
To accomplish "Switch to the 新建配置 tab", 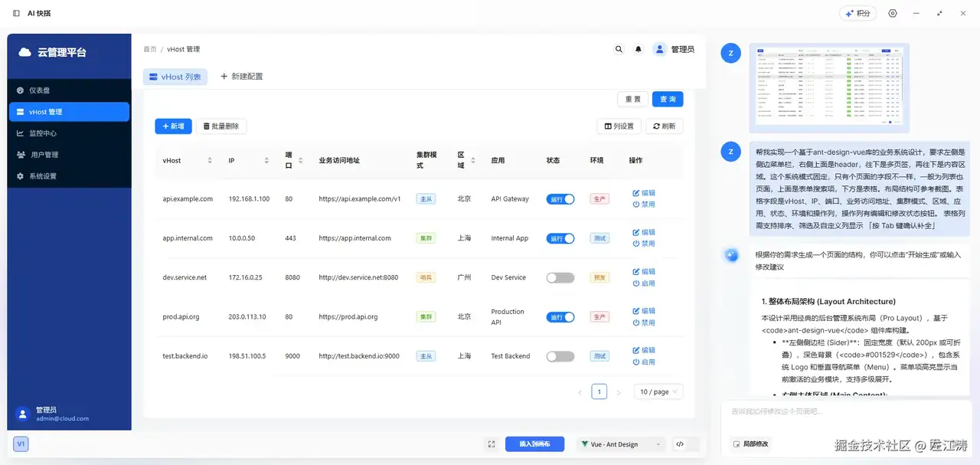I will click(242, 77).
